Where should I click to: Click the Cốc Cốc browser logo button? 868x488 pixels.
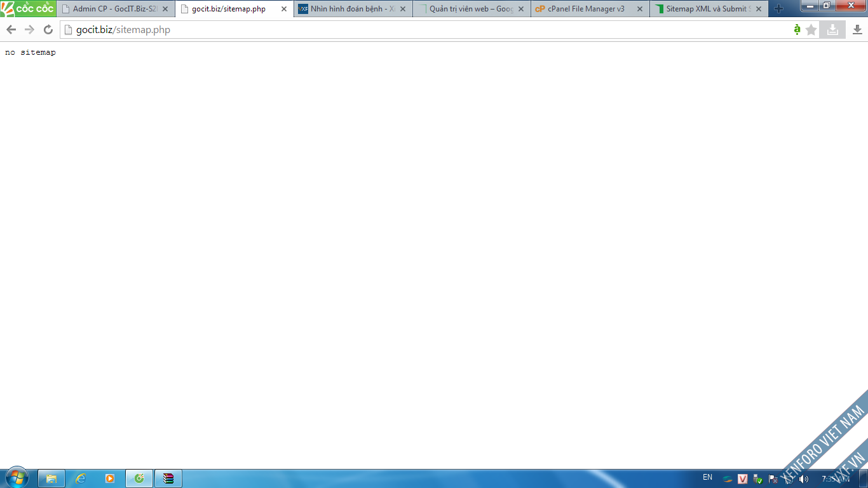(28, 9)
